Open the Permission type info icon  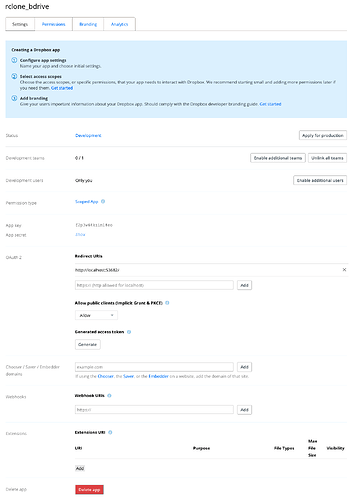103,201
